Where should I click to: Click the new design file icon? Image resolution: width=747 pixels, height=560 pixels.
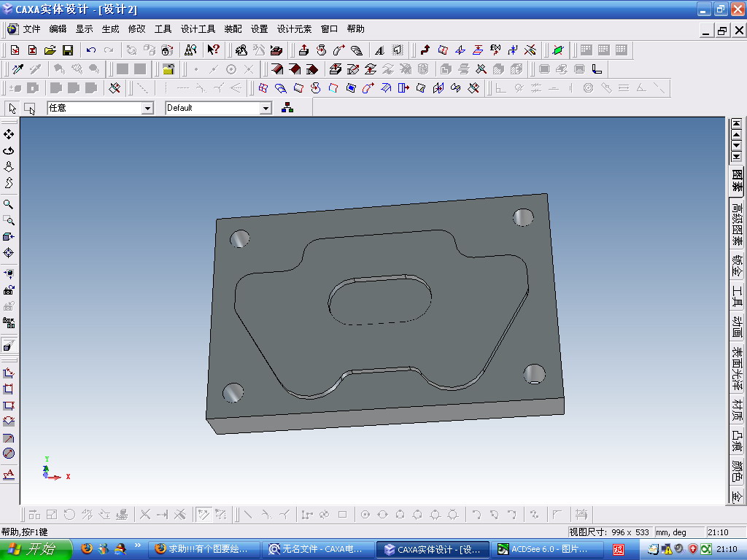click(x=15, y=50)
